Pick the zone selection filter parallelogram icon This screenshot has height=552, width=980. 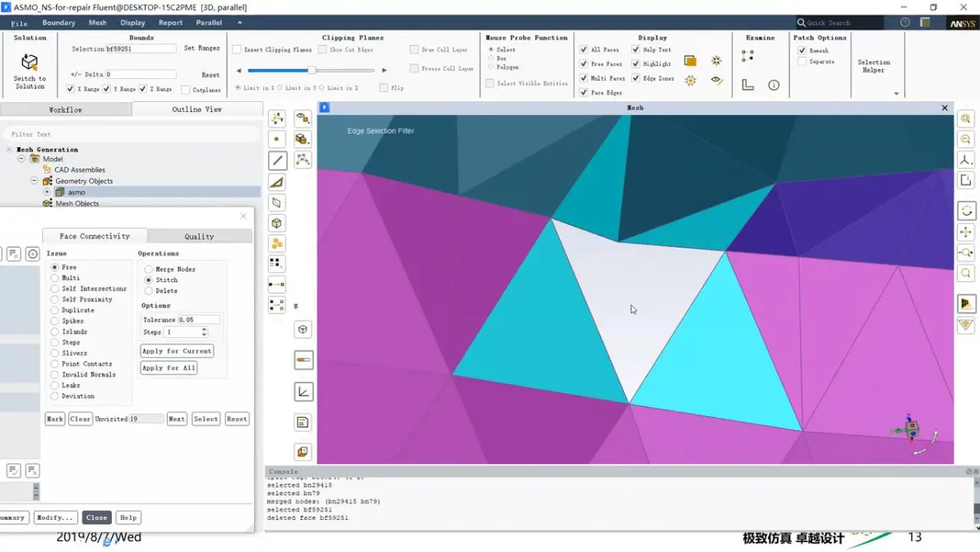coord(277,202)
